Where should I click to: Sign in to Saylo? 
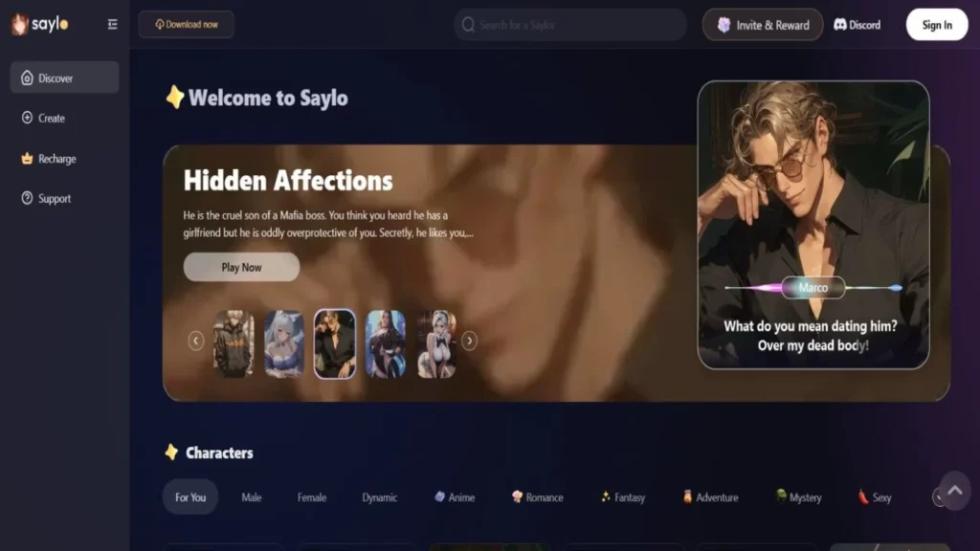click(936, 24)
